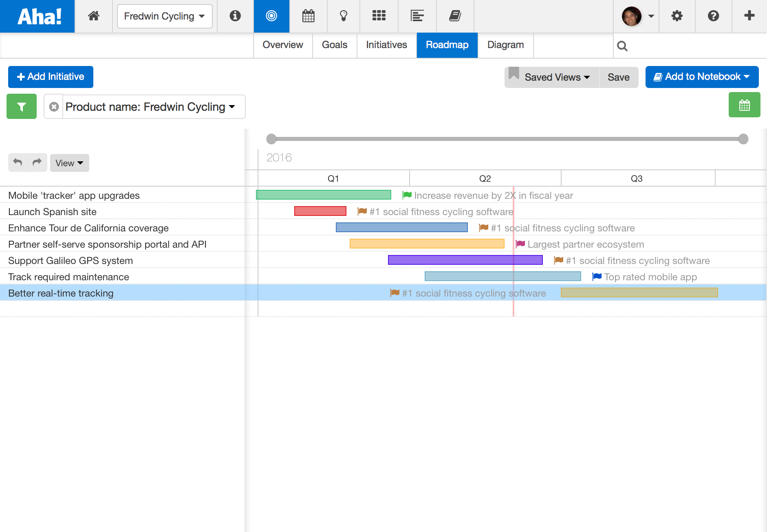The height and width of the screenshot is (532, 767).
Task: Click green flag beside Increase revenue goal
Action: click(x=407, y=195)
